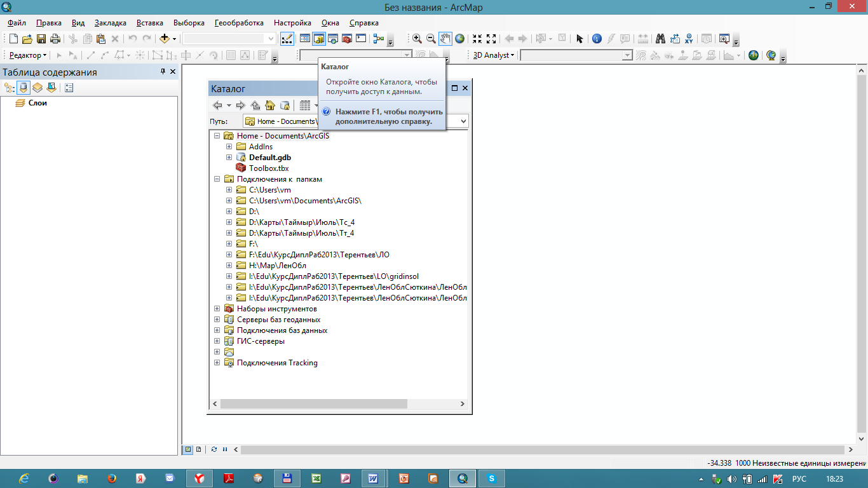
Task: Launch ModelBuilder window icon
Action: [x=379, y=39]
